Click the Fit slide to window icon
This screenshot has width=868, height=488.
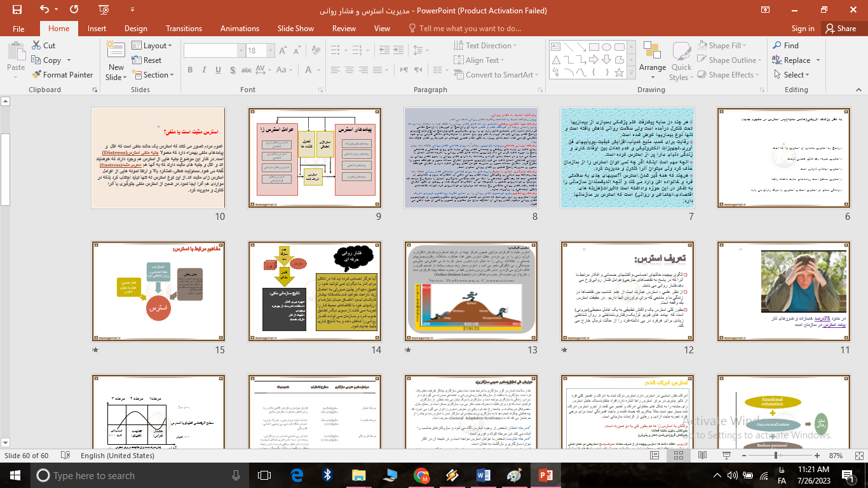tap(858, 456)
